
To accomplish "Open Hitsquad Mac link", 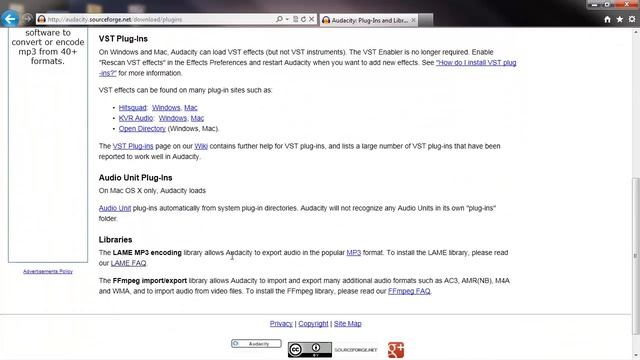I will click(x=191, y=108).
